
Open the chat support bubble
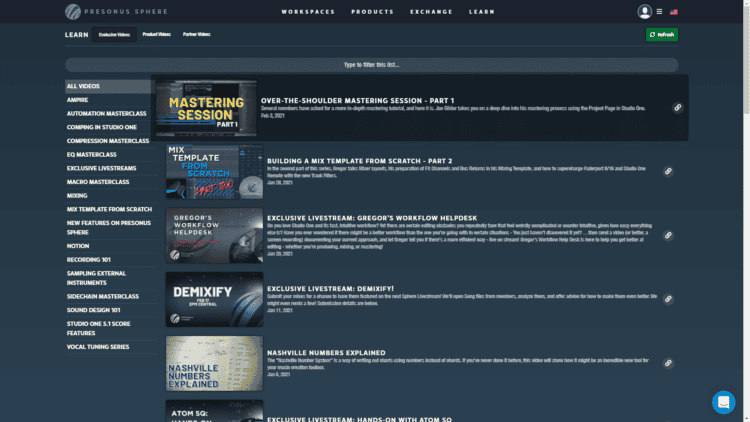tap(723, 402)
